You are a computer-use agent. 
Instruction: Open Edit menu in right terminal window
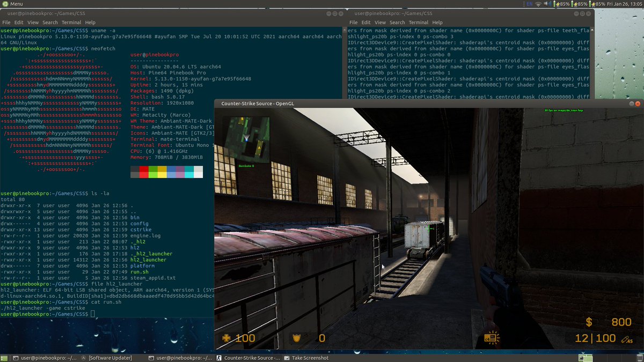[366, 23]
